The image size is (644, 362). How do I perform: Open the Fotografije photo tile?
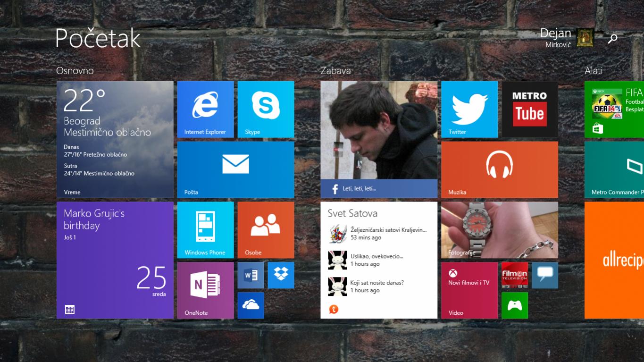click(x=499, y=230)
